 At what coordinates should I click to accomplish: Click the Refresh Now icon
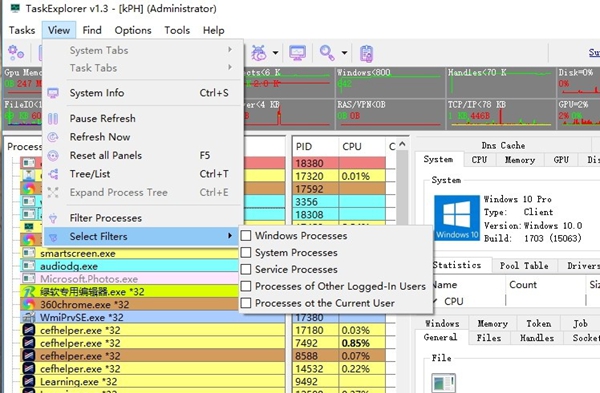53,137
